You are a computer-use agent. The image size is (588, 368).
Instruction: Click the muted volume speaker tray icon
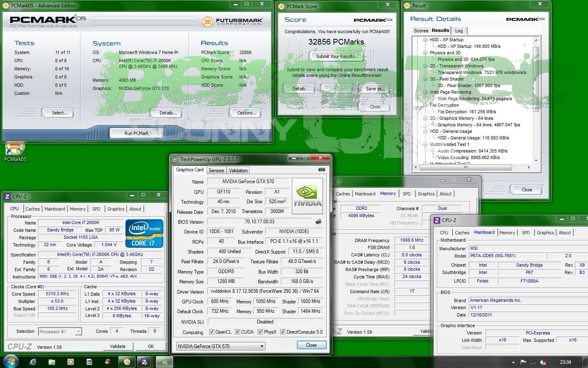pos(543,362)
